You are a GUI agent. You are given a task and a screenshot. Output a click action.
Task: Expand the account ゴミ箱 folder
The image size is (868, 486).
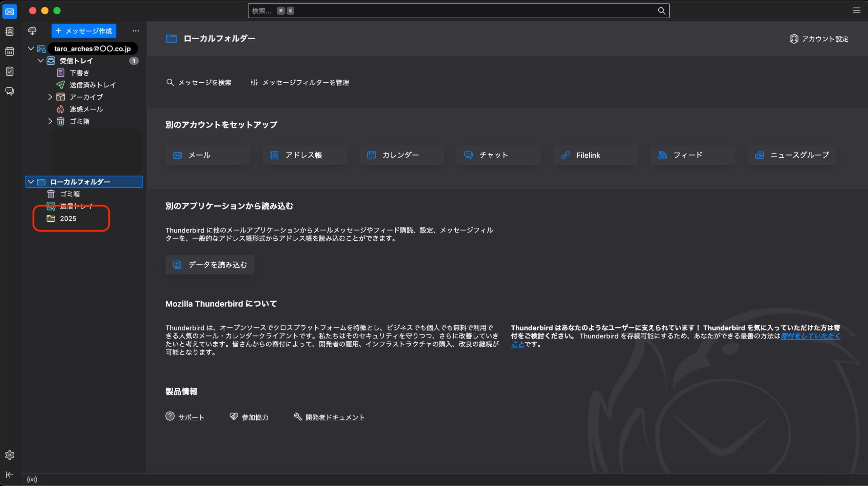[x=50, y=121]
